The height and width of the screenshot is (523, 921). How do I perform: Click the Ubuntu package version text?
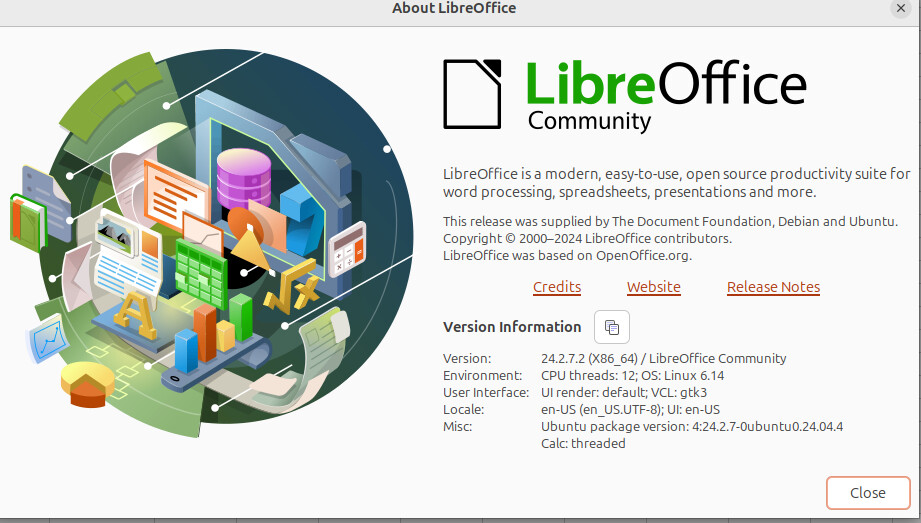[692, 427]
